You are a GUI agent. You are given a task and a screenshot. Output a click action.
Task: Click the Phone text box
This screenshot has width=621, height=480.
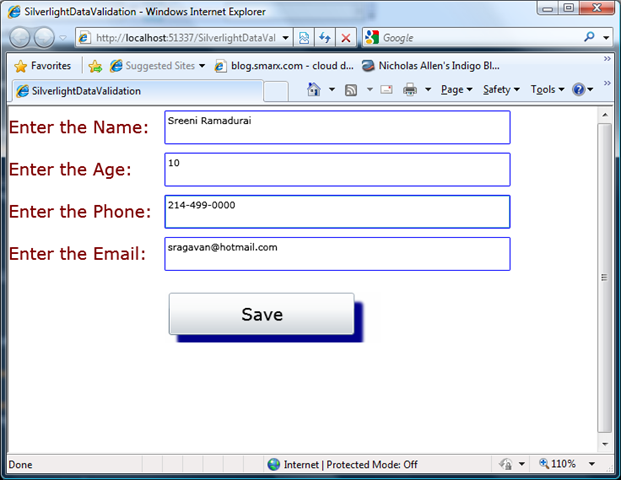click(337, 212)
